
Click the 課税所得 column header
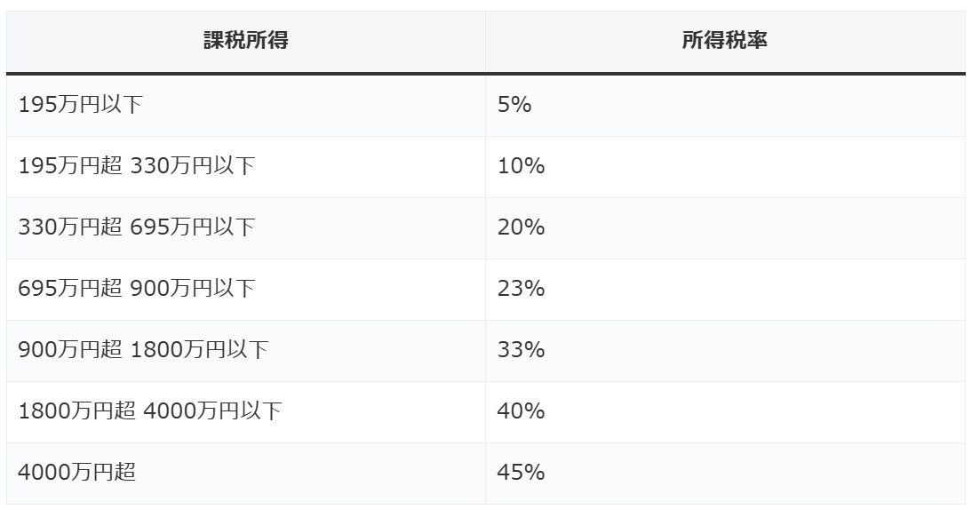(x=246, y=42)
